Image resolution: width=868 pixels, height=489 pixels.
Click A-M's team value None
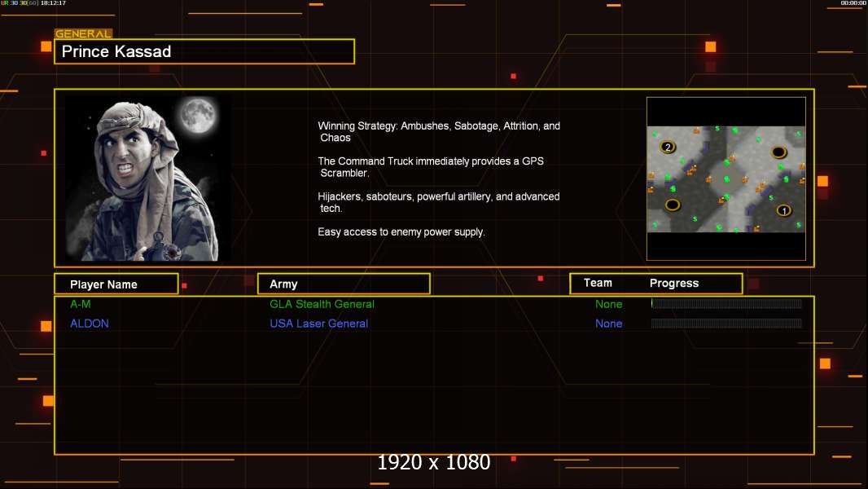(x=608, y=304)
